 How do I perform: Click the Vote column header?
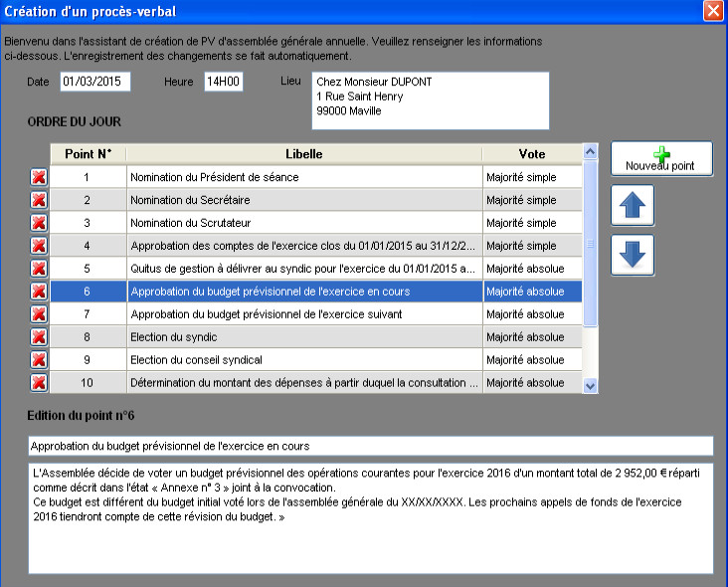pos(532,154)
